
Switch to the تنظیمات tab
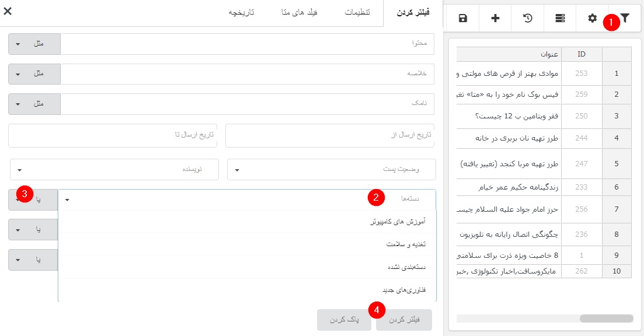(x=357, y=12)
